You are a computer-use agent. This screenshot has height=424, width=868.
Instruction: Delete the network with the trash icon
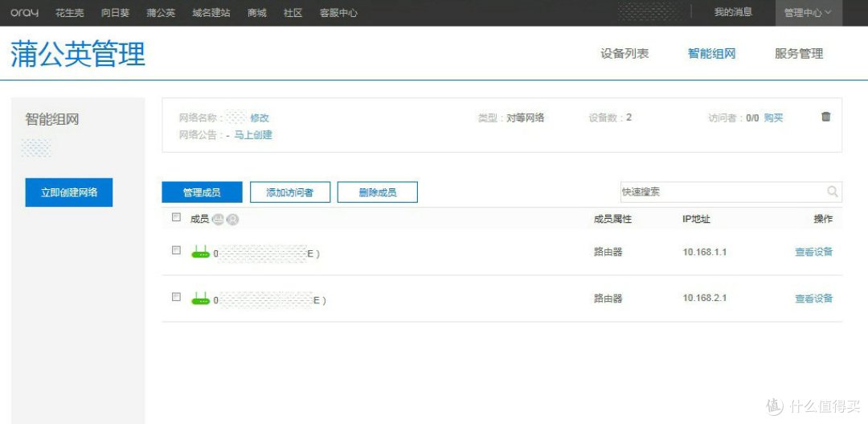coord(826,117)
